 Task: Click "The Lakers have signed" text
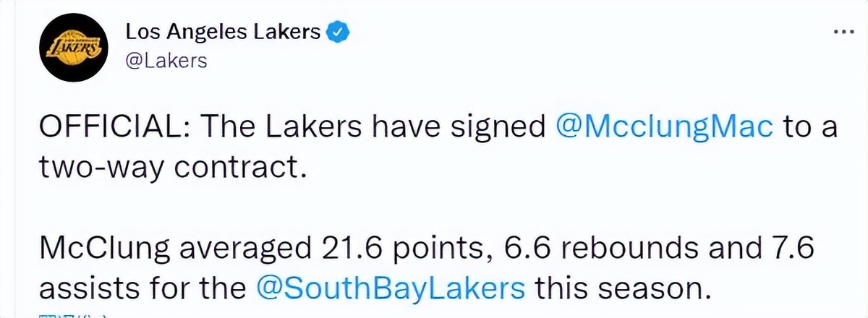coord(373,129)
